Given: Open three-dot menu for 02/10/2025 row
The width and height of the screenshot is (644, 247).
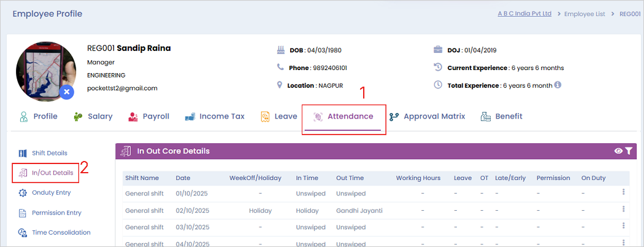Looking at the screenshot, I should click(x=624, y=210).
